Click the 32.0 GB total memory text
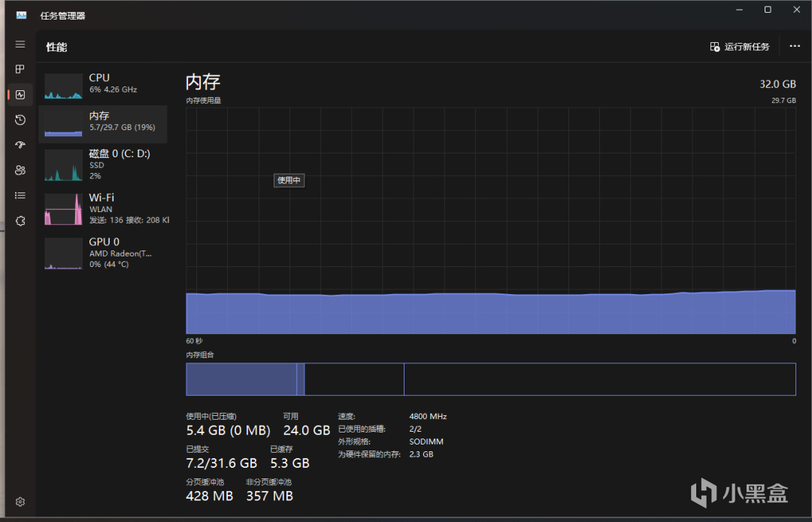The image size is (812, 522). point(777,84)
